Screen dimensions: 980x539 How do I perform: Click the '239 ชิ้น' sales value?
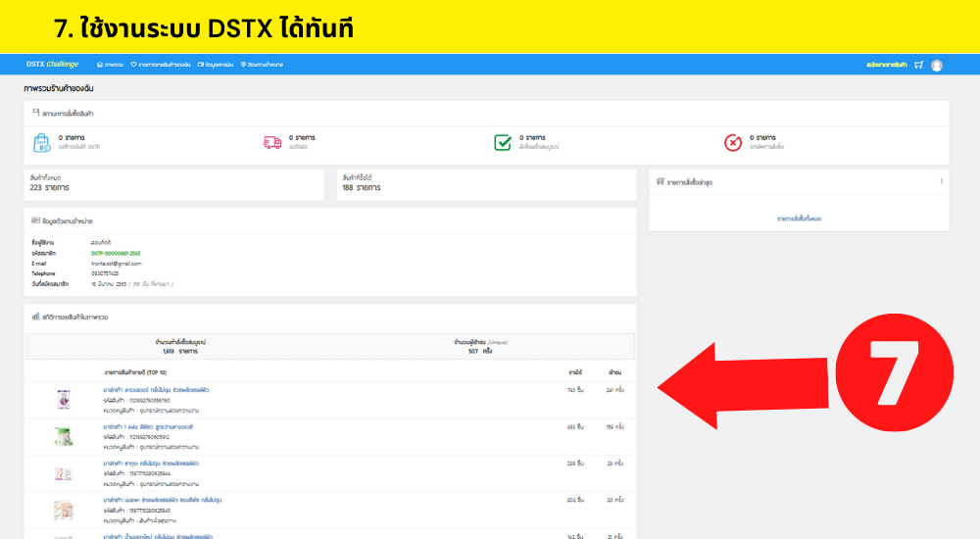click(x=575, y=464)
